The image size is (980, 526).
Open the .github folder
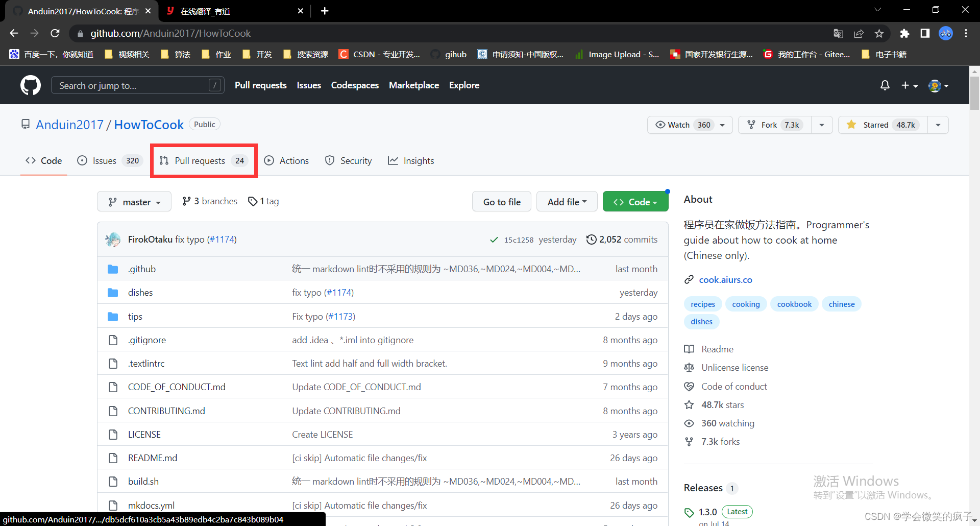[142, 269]
